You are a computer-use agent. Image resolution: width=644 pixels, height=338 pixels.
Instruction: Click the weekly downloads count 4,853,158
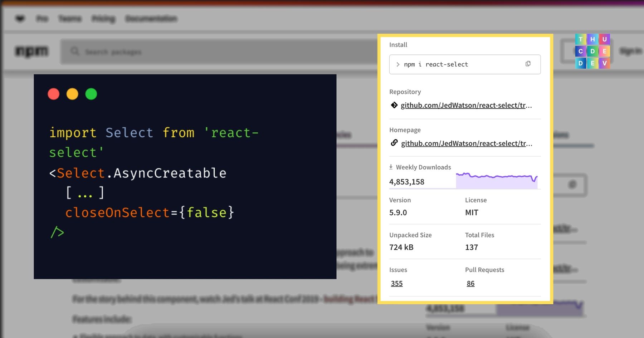click(x=407, y=182)
